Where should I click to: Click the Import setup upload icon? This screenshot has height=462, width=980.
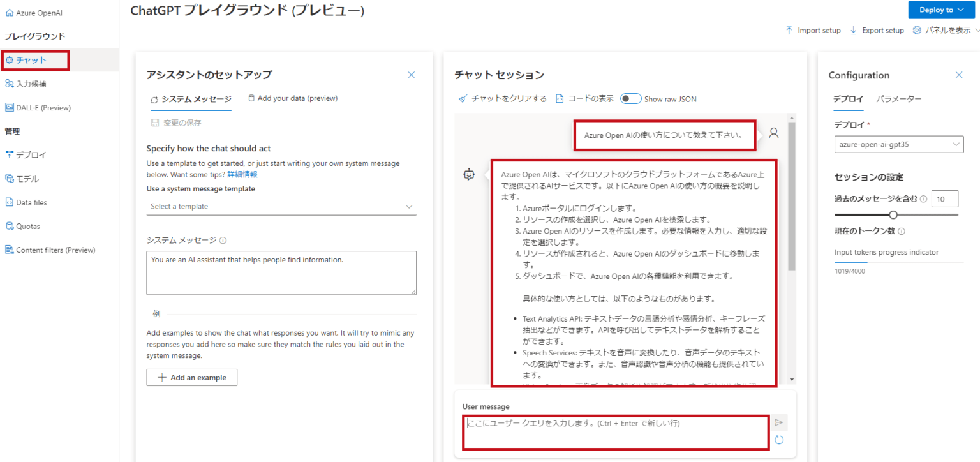tap(789, 30)
